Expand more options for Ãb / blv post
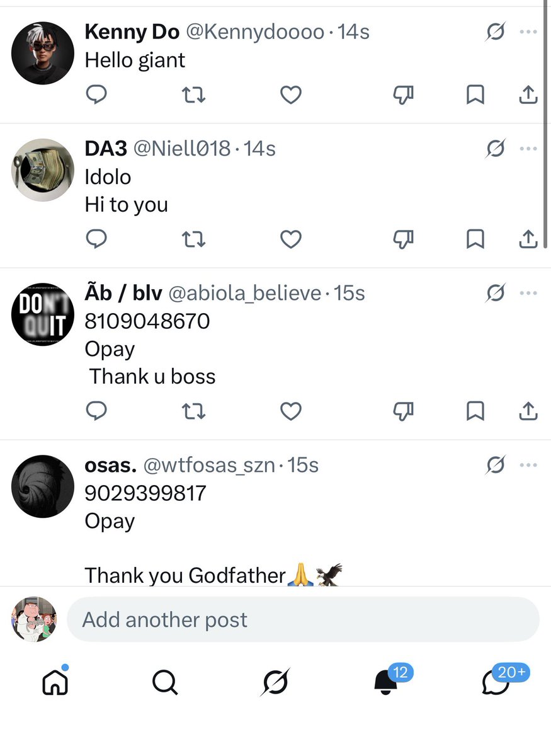Viewport: 551px width, 756px height. [x=528, y=294]
